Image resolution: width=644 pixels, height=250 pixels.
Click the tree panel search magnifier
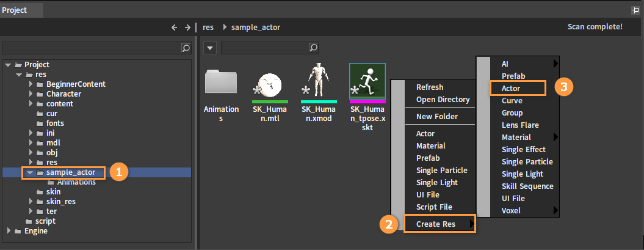(x=186, y=48)
